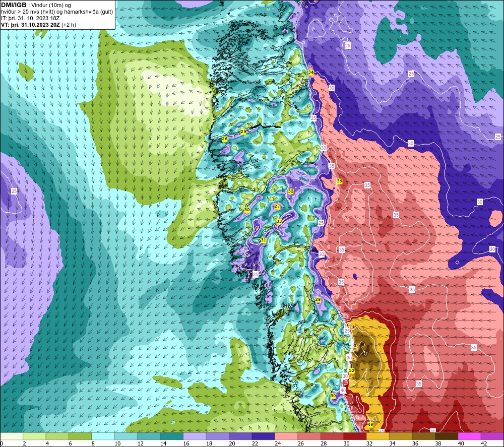The width and height of the screenshot is (504, 447).
Task: Select the legend swatch between 18 and 20
Action: pyautogui.click(x=218, y=436)
